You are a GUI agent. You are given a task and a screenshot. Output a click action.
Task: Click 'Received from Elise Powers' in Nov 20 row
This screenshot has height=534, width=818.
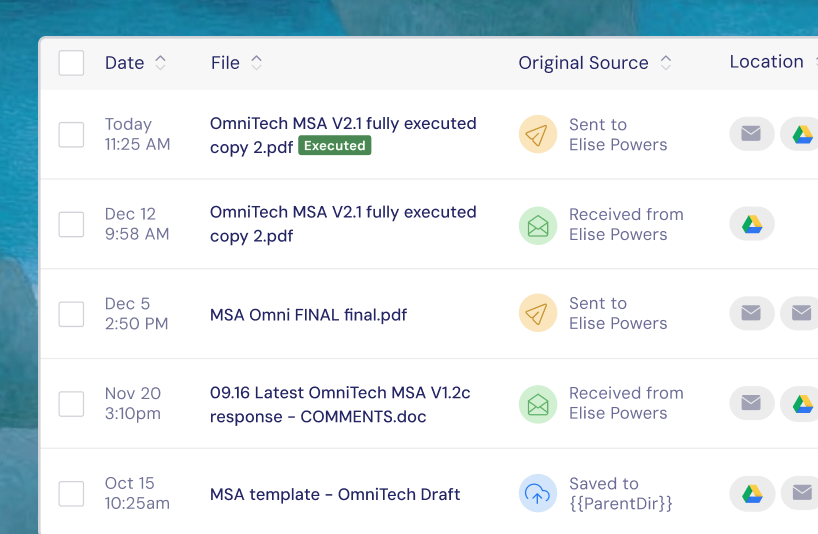pyautogui.click(x=626, y=403)
